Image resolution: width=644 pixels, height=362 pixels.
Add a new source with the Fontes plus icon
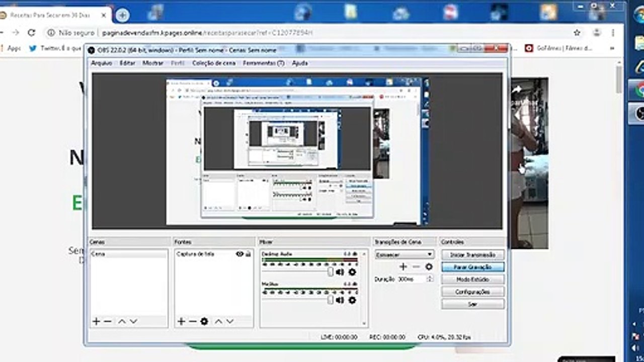pos(181,321)
